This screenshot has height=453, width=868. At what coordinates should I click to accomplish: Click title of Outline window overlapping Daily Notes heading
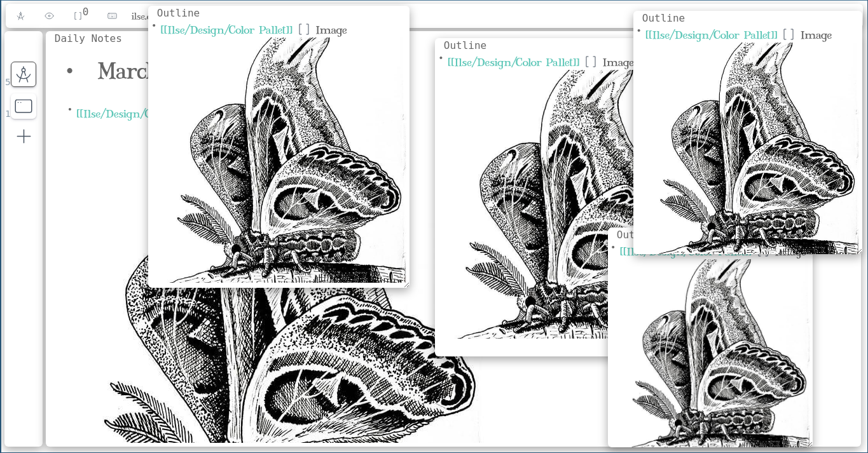[x=178, y=13]
